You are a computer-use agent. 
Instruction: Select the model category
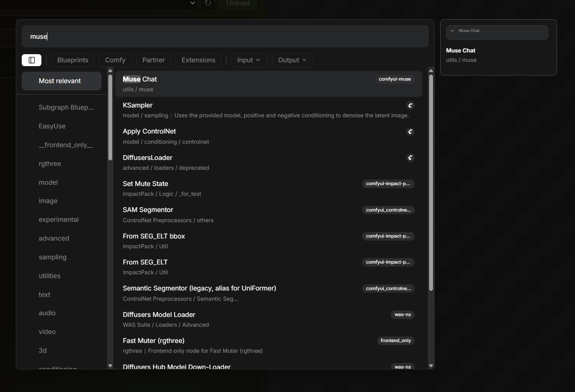click(x=61, y=183)
